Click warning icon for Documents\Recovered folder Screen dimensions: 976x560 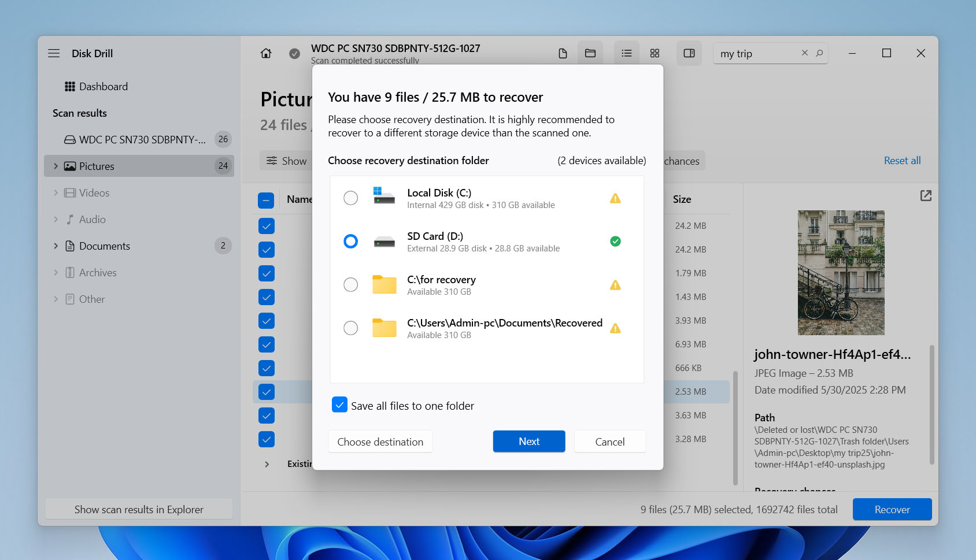point(615,328)
